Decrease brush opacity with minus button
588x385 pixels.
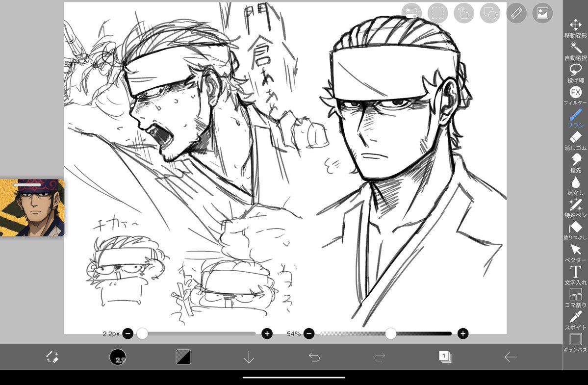[x=309, y=334]
